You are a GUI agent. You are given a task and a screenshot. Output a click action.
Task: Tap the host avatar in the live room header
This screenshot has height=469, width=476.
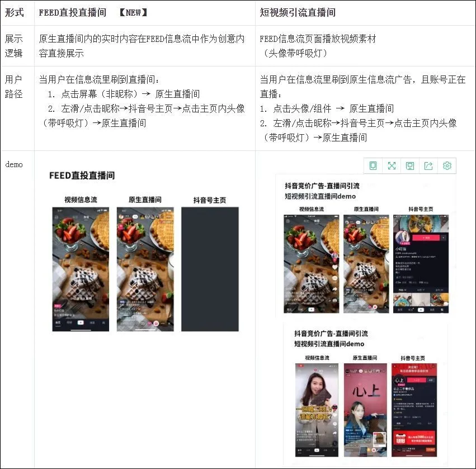tap(347, 222)
